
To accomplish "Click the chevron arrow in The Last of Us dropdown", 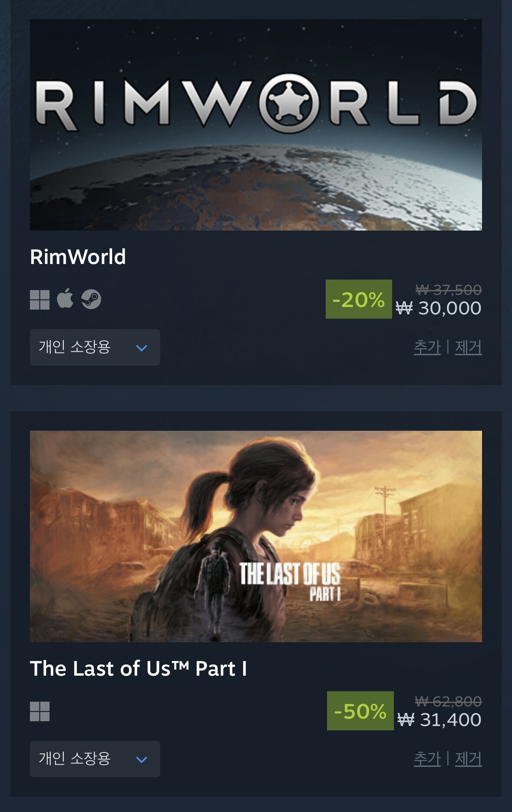I will (x=142, y=759).
